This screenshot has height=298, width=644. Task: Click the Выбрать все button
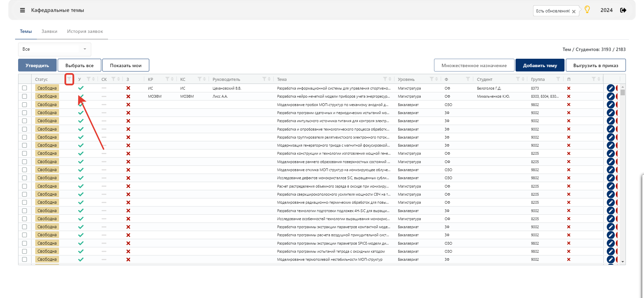(79, 65)
